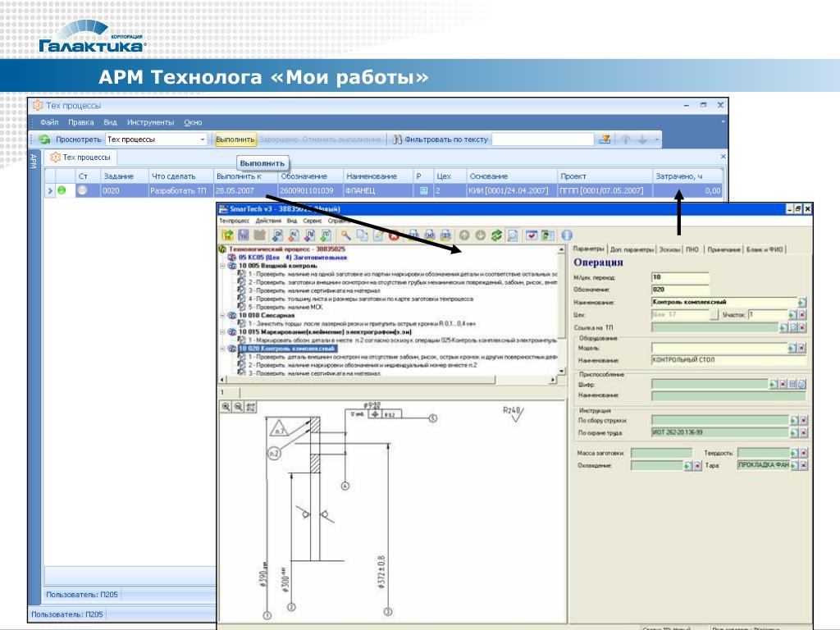The height and width of the screenshot is (630, 840).
Task: Switch to the 'Бланк и ФИО' tab
Action: 765,249
